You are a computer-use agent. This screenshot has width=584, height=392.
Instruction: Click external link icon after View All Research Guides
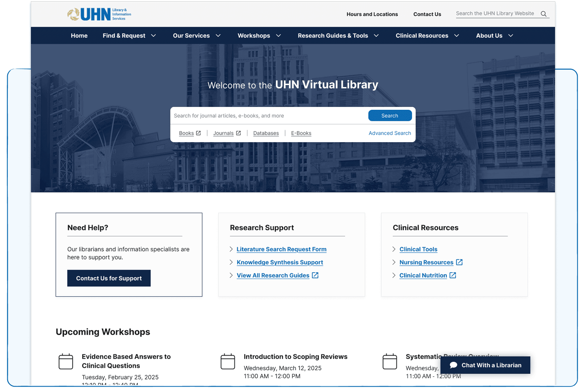pyautogui.click(x=315, y=275)
